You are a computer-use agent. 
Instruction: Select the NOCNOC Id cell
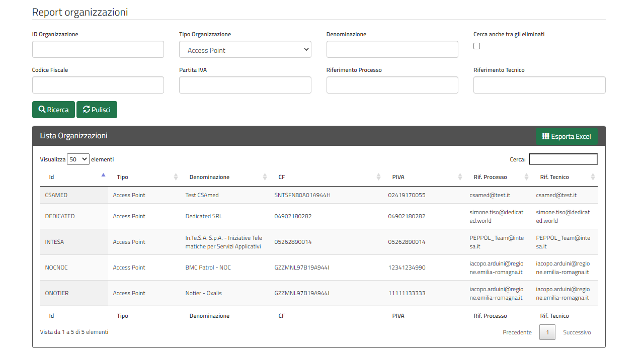click(74, 268)
